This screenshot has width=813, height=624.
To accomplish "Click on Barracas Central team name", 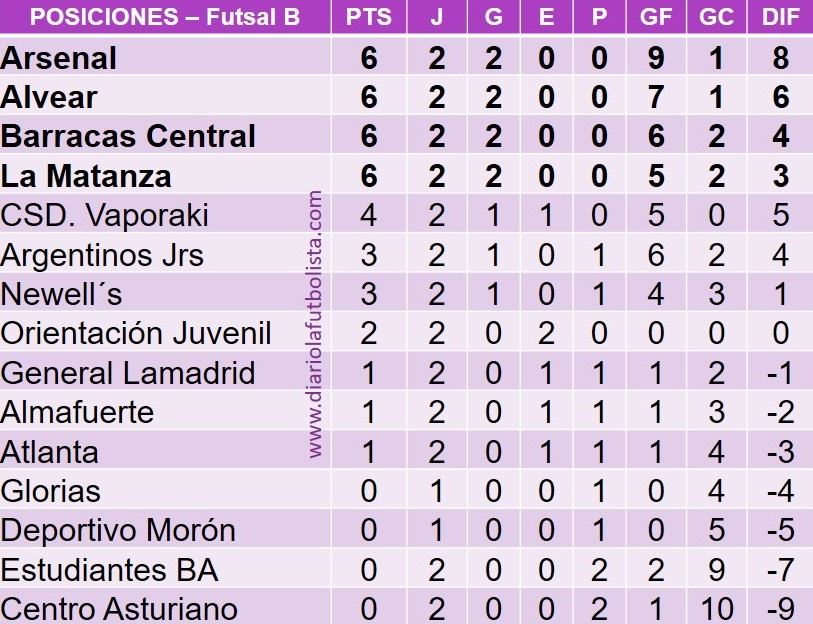I will point(128,136).
